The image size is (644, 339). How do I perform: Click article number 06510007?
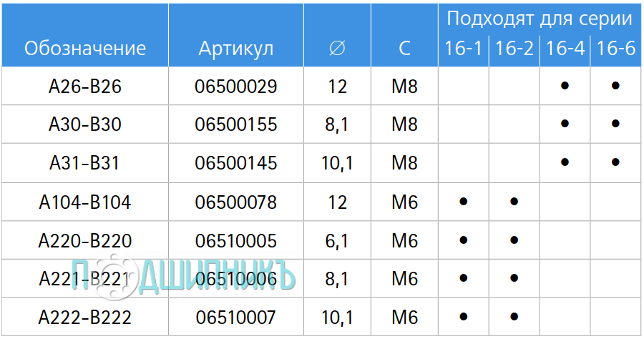(x=235, y=318)
